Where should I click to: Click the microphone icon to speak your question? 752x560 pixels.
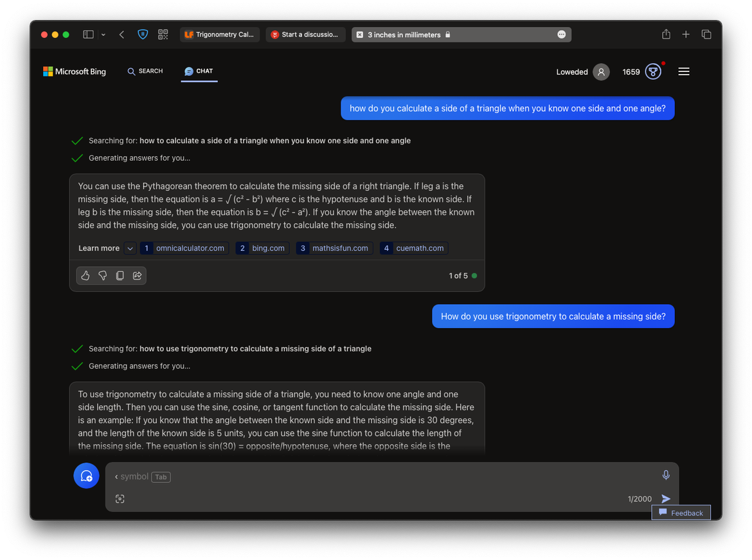point(666,475)
